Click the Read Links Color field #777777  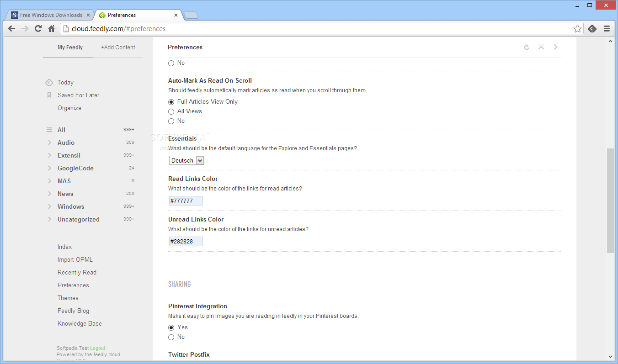click(x=186, y=201)
